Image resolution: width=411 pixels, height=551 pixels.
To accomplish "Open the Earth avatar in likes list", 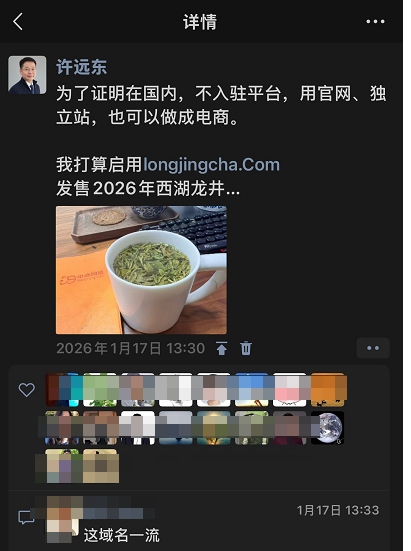I will click(x=327, y=428).
